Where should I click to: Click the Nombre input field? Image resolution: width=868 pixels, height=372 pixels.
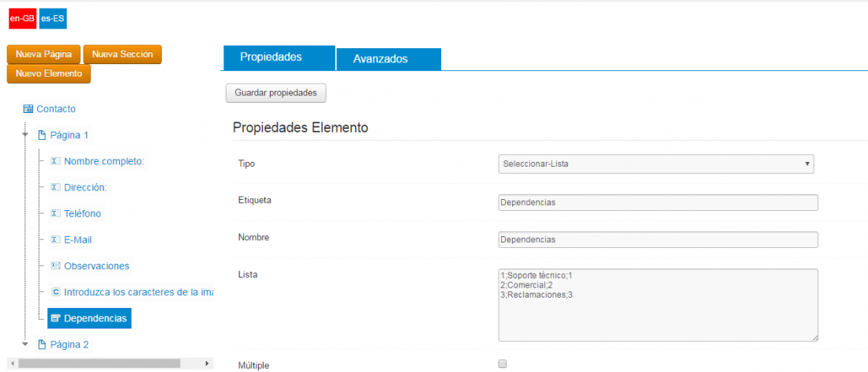tap(658, 239)
